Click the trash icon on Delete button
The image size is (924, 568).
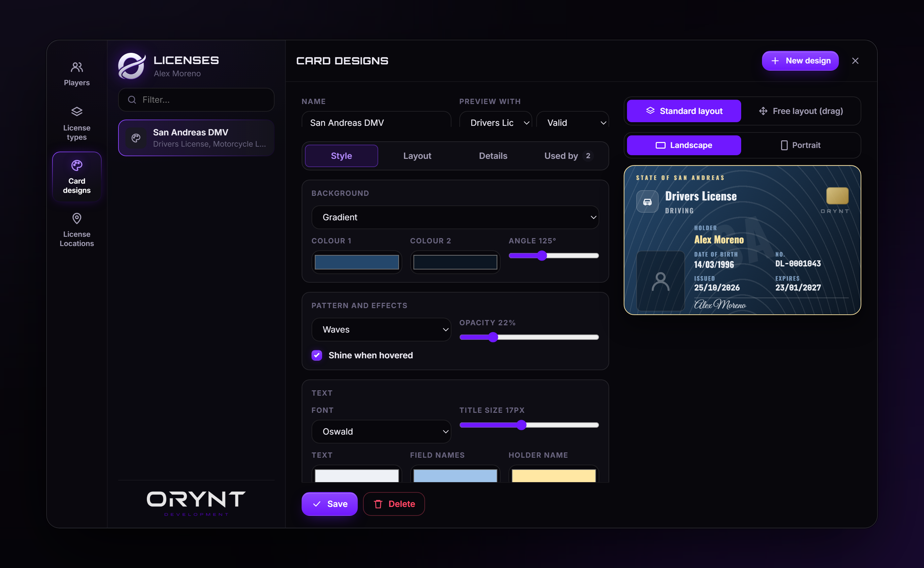point(378,504)
